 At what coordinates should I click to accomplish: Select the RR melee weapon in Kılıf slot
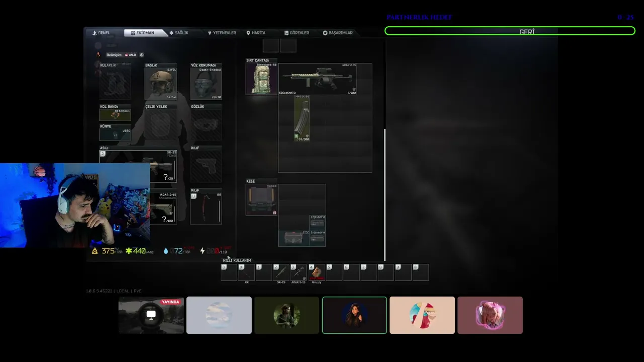click(206, 208)
